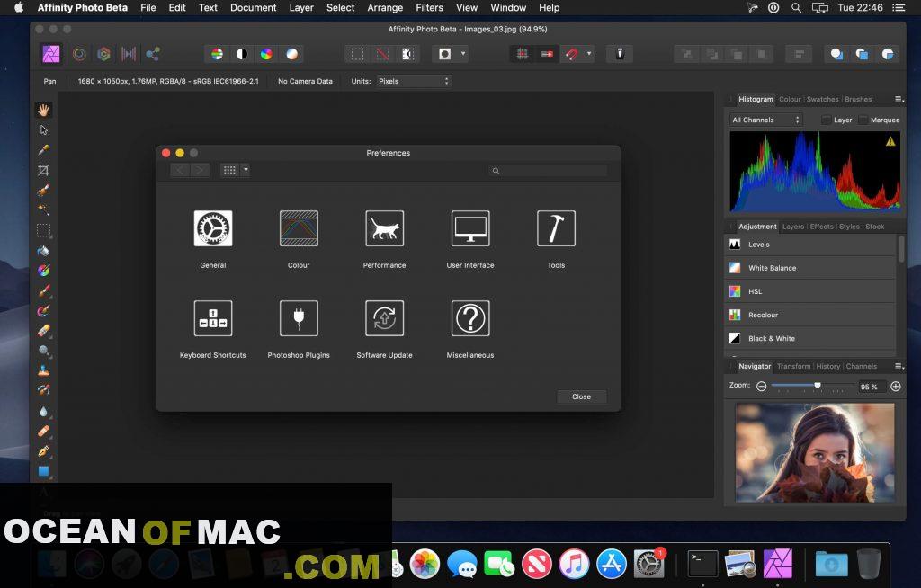
Task: Open Photoshop Plugins preferences
Action: 299,318
